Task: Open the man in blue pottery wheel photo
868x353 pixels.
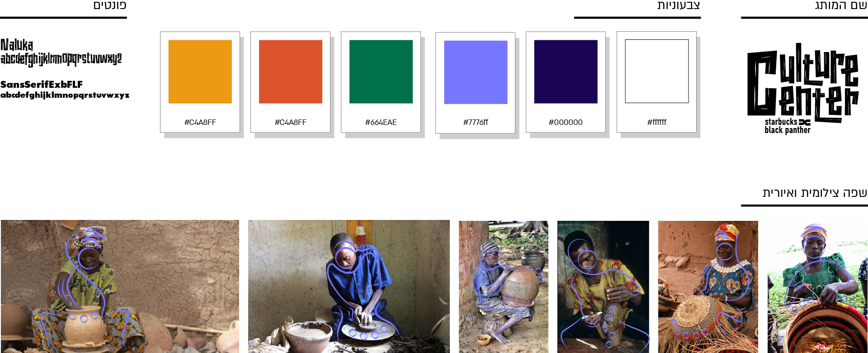Action: click(x=349, y=286)
